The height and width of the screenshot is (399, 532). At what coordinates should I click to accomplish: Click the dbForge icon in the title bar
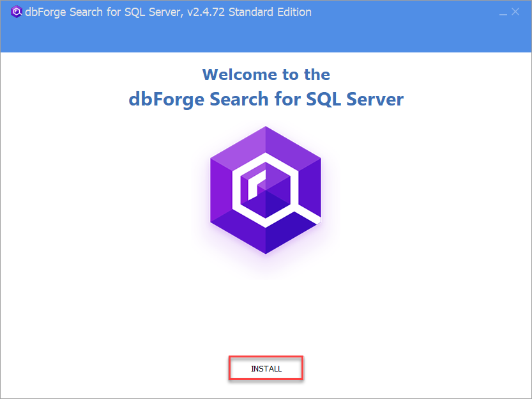coord(17,12)
